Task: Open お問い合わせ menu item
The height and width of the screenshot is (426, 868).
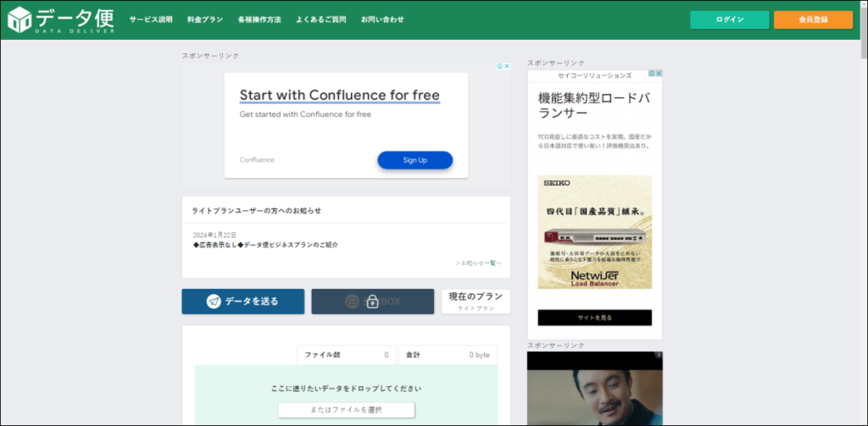Action: coord(382,19)
